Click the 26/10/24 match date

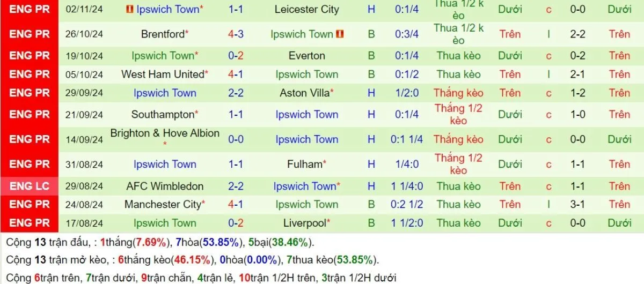click(85, 34)
